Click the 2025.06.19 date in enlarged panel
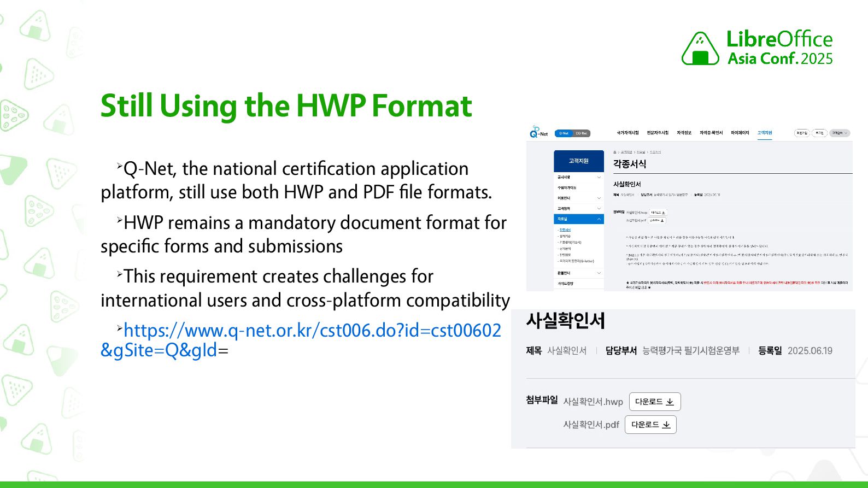Image resolution: width=868 pixels, height=488 pixels. [x=810, y=351]
